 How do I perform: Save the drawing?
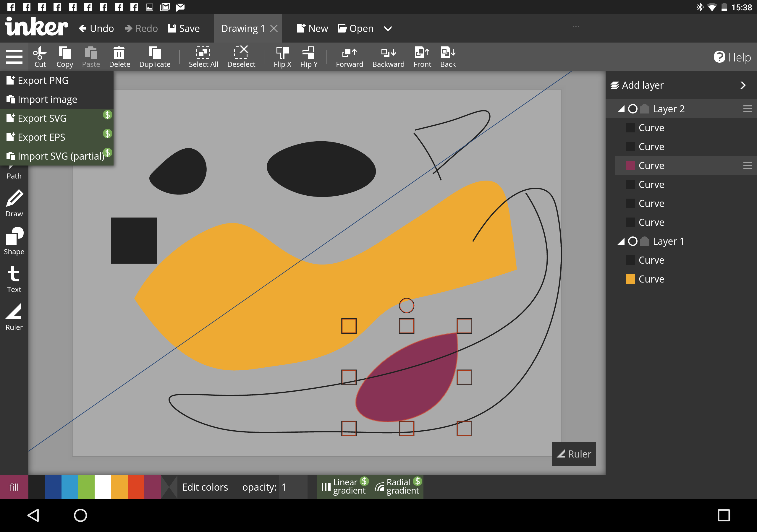pos(184,29)
